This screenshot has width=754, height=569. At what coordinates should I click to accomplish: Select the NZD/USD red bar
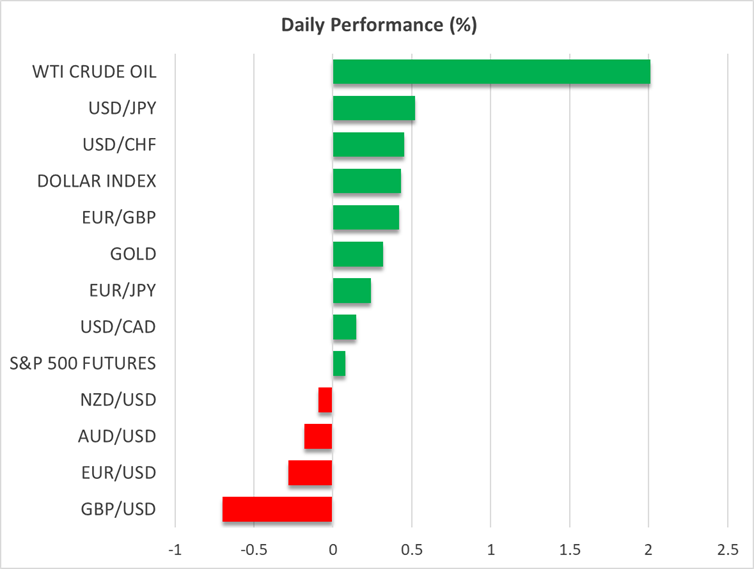click(x=325, y=400)
